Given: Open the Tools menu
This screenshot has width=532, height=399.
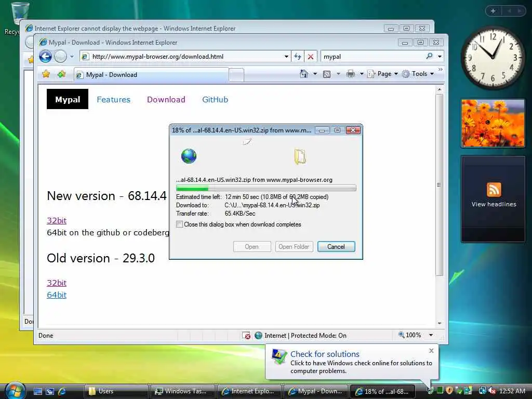Looking at the screenshot, I should 418,74.
